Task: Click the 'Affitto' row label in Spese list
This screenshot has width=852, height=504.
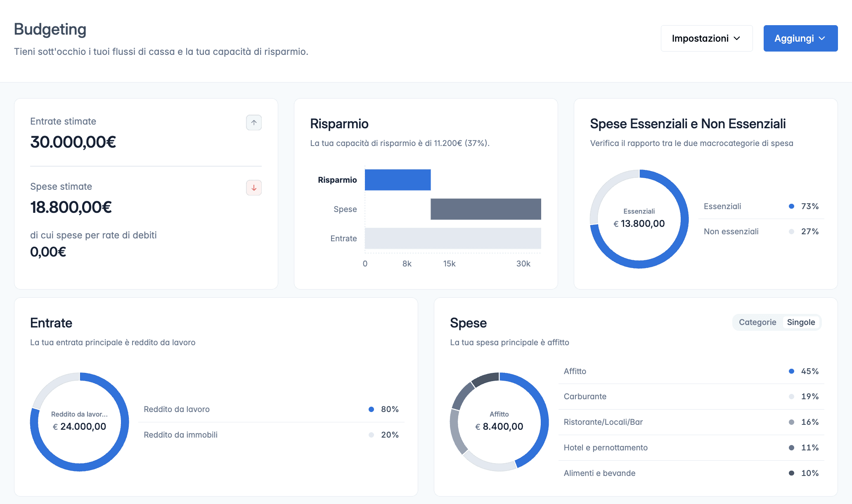Action: (x=575, y=371)
